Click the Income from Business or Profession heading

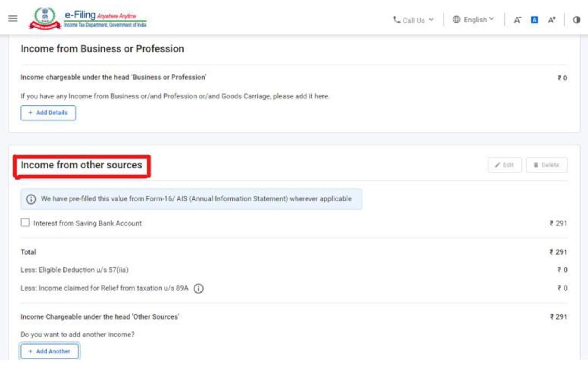[102, 49]
